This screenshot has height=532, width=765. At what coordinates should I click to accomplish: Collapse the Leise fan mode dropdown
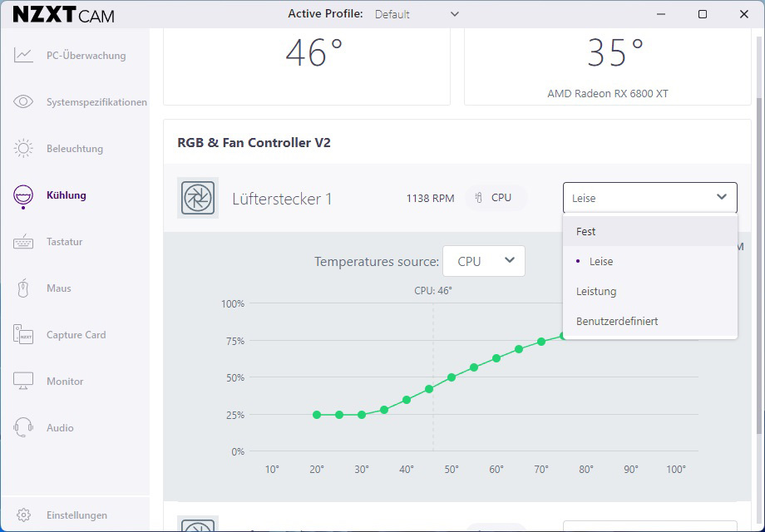650,198
